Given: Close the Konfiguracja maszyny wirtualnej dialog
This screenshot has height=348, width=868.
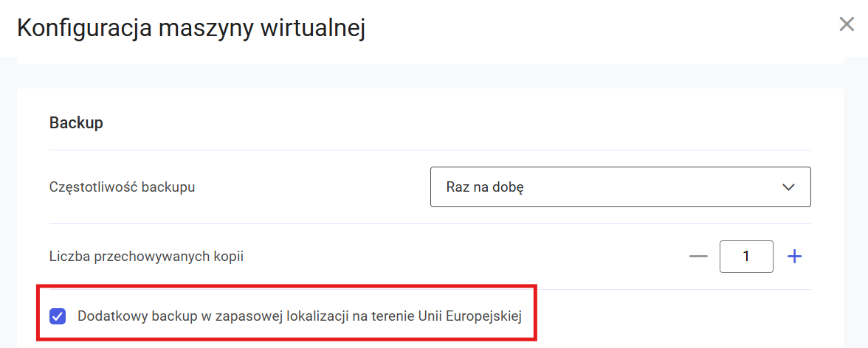Looking at the screenshot, I should 847,24.
